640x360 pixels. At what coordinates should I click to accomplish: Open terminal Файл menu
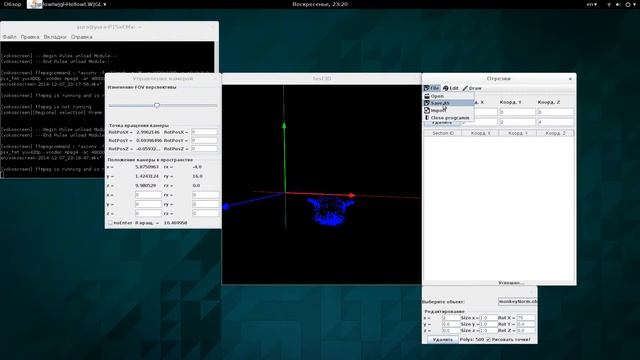10,37
